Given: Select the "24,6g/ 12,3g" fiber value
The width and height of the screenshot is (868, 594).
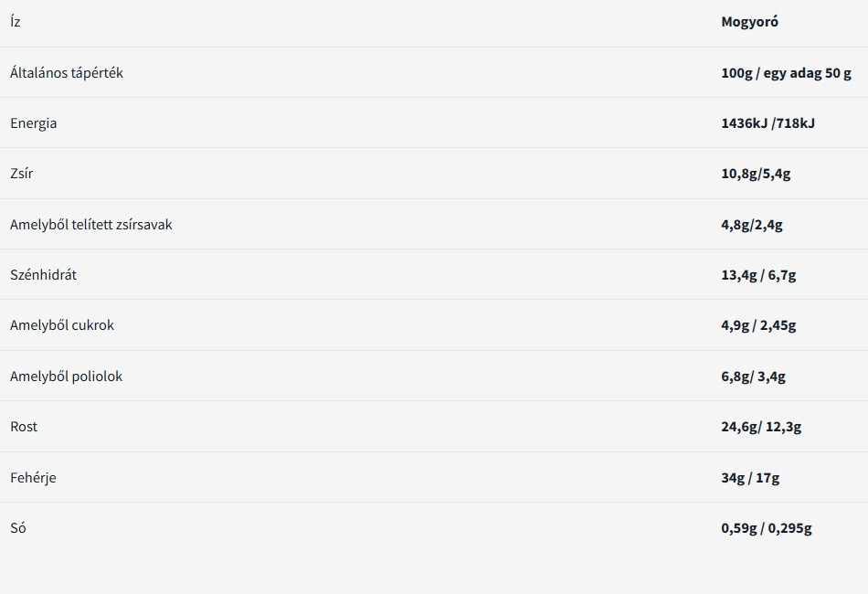Looking at the screenshot, I should click(x=761, y=427).
